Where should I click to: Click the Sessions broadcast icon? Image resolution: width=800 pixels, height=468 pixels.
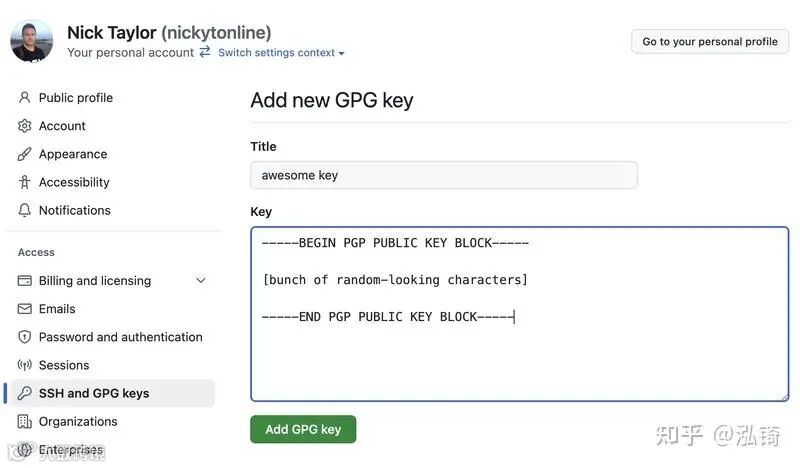25,365
